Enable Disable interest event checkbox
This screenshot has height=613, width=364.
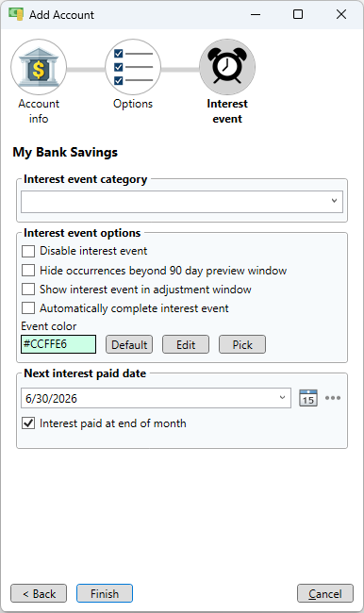pos(28,251)
